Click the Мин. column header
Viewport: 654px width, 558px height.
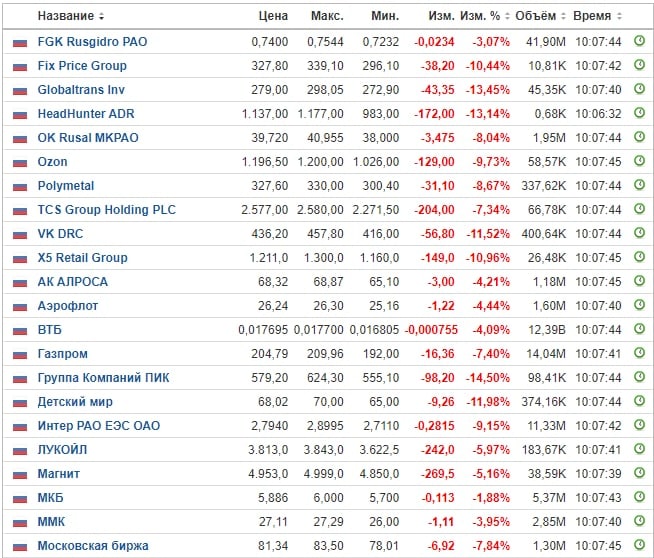click(384, 17)
